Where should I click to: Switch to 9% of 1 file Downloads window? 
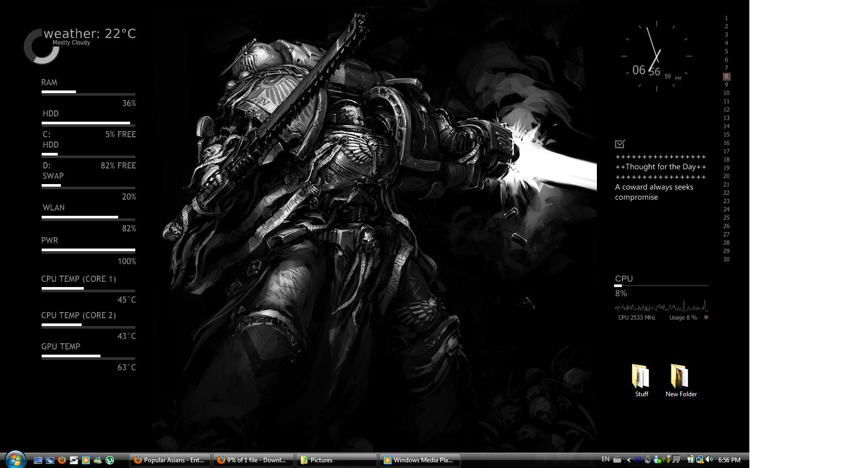[253, 460]
